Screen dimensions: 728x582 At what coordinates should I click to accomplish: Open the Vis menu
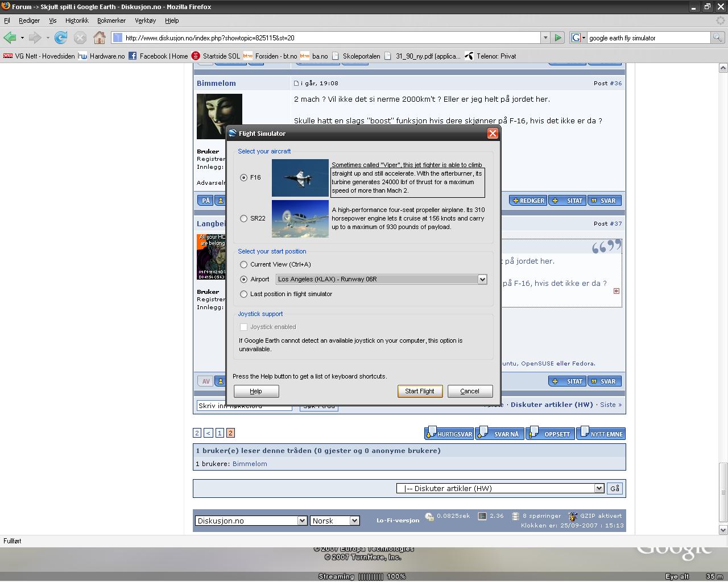(53, 20)
